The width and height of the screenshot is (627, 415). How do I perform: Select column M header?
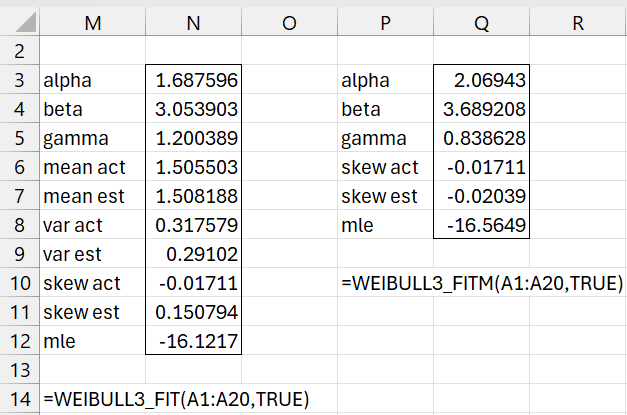tap(92, 19)
